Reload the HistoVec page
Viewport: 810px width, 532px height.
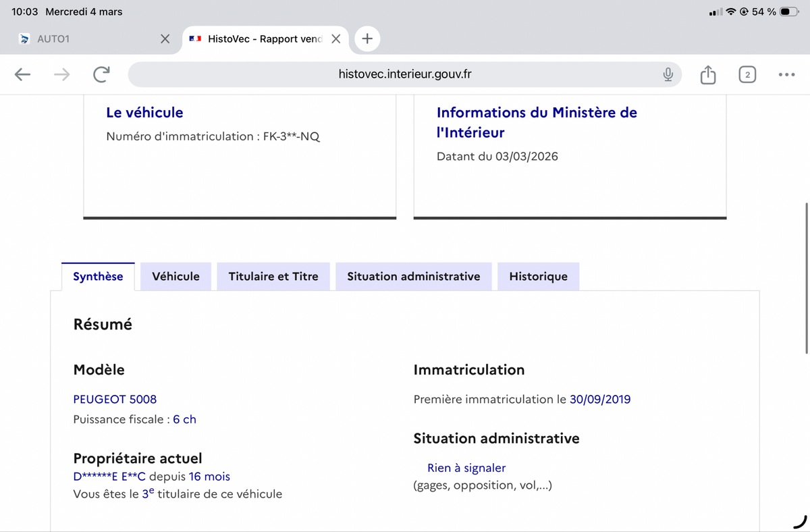click(x=101, y=74)
